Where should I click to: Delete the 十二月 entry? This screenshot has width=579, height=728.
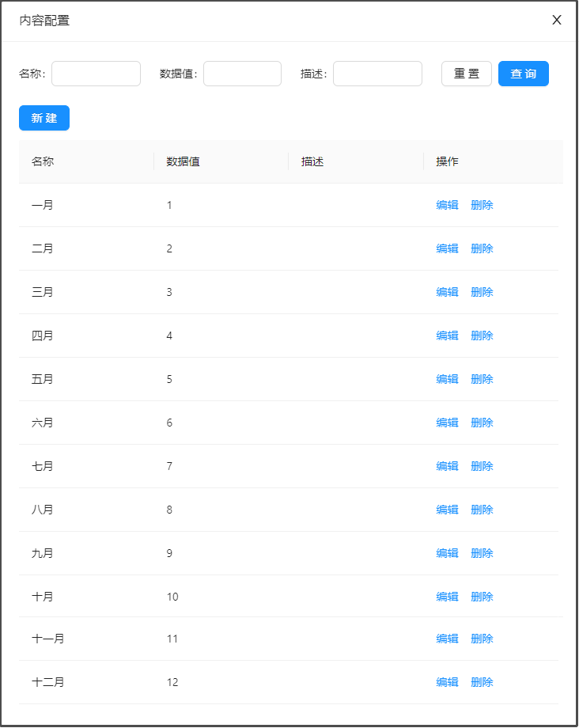click(x=482, y=682)
